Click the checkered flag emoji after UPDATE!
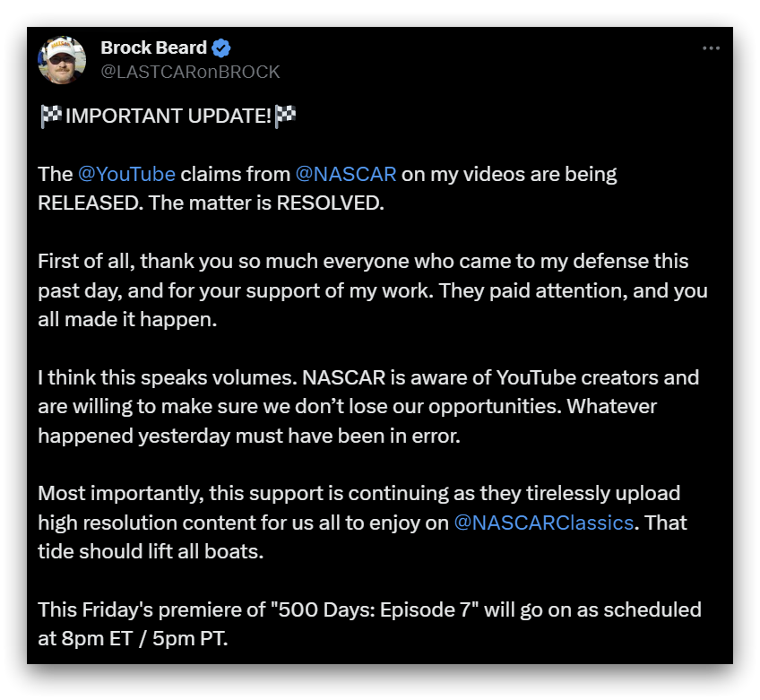 click(285, 117)
